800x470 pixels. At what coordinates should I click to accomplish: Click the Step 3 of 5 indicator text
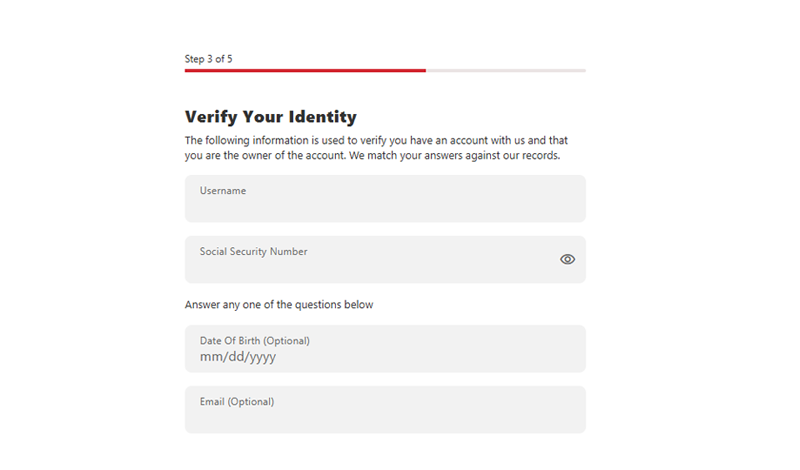tap(208, 59)
